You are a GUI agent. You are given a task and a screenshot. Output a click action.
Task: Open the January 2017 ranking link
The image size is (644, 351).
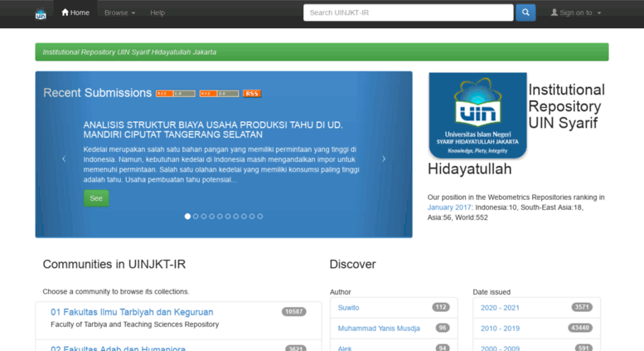449,207
